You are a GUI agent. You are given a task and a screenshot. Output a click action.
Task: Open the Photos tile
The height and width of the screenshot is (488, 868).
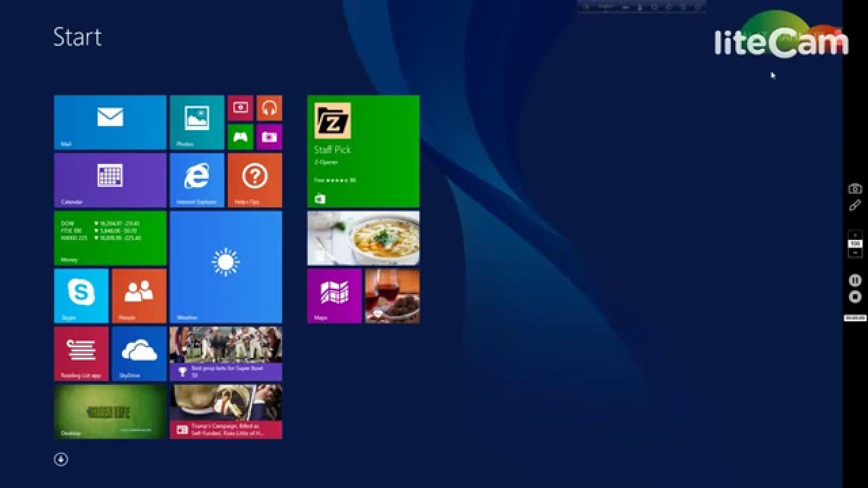[x=197, y=122]
